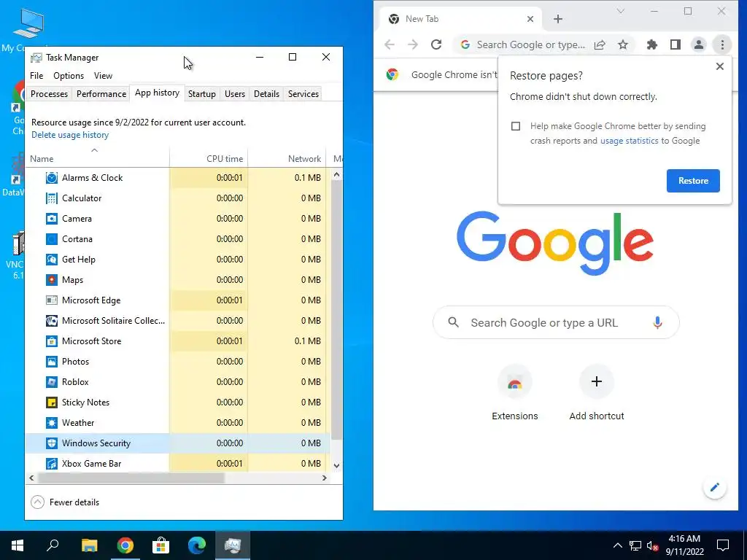Go back in Chrome
Image resolution: width=747 pixels, height=560 pixels.
pos(390,44)
